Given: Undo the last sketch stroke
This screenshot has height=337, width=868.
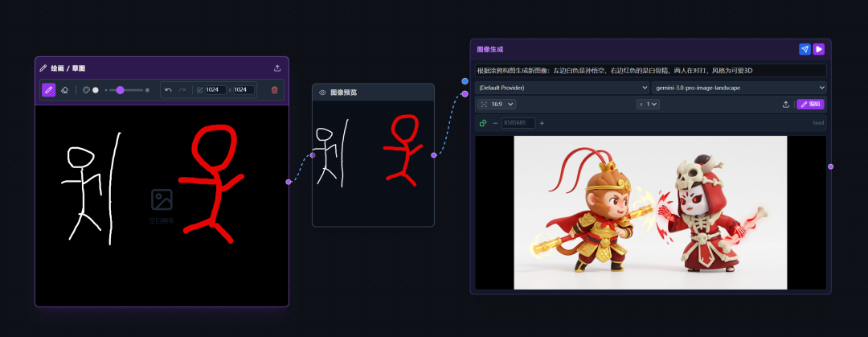Looking at the screenshot, I should pos(168,90).
